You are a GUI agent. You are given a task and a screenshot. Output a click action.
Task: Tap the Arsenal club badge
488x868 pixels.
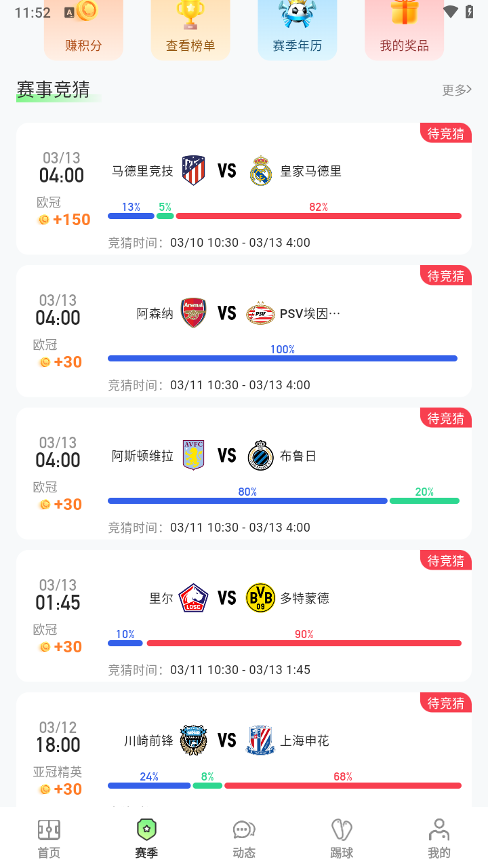tap(194, 313)
